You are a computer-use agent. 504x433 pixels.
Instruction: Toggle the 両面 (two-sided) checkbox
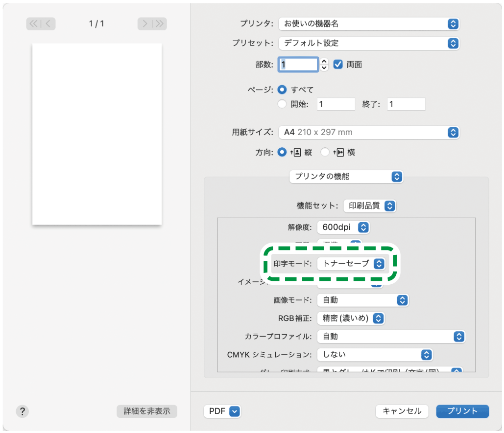click(x=337, y=64)
